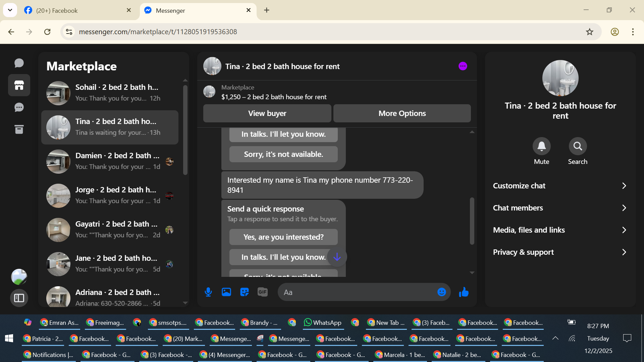The height and width of the screenshot is (362, 644).
Task: Expand Chat members section
Action: coord(560,208)
